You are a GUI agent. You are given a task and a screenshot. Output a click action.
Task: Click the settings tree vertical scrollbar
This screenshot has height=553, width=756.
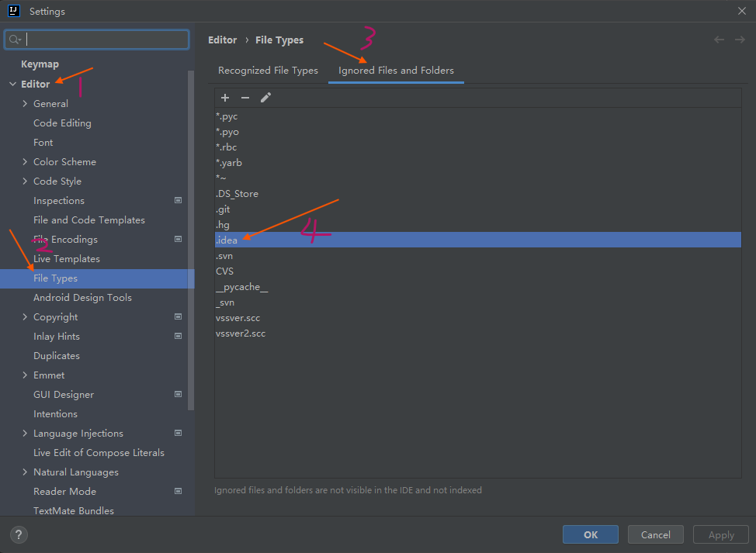coord(191,233)
